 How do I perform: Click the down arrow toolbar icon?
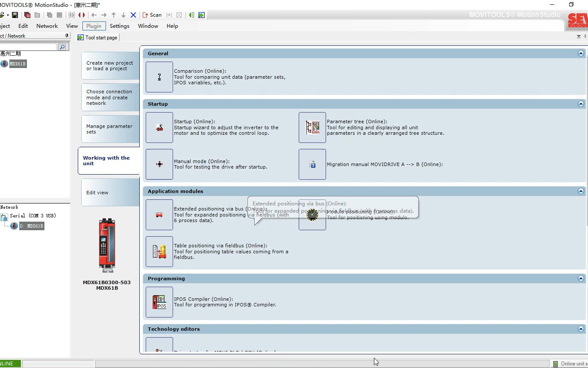tap(123, 15)
